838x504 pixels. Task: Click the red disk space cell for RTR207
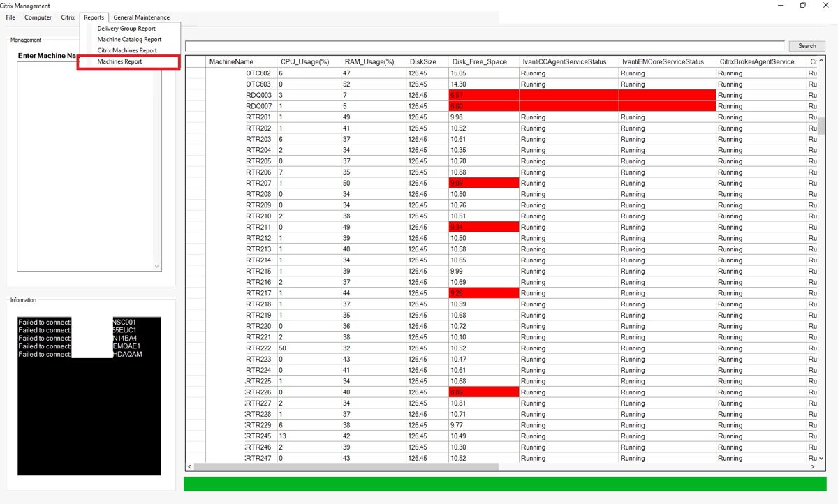[483, 183]
